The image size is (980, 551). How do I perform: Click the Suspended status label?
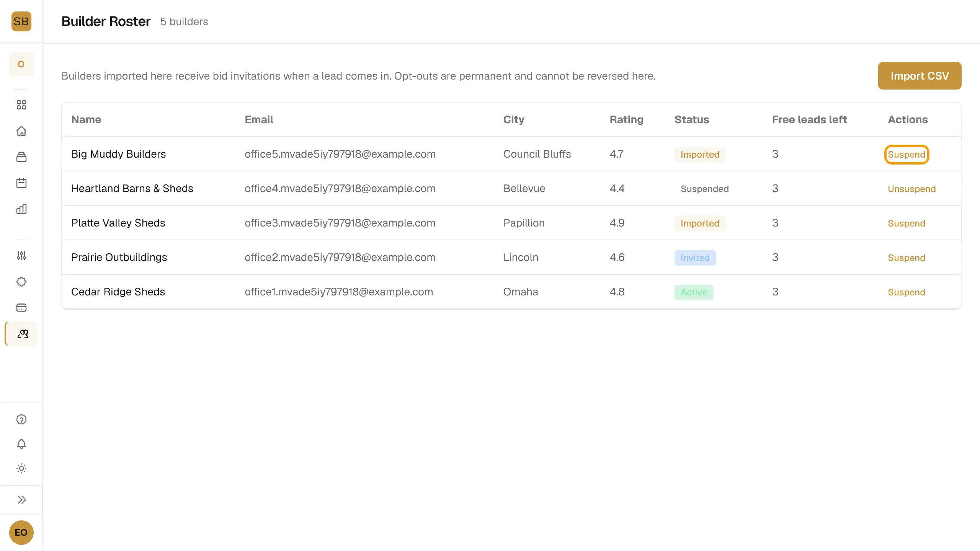click(704, 189)
